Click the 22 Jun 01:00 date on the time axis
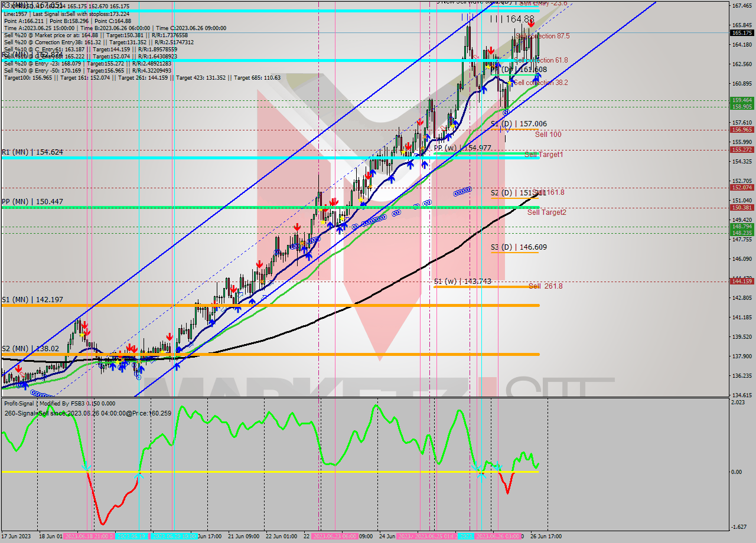756x543 pixels. click(281, 537)
